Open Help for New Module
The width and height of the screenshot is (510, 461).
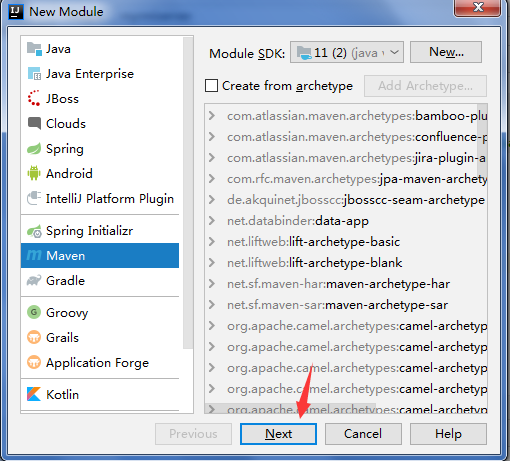click(x=448, y=434)
